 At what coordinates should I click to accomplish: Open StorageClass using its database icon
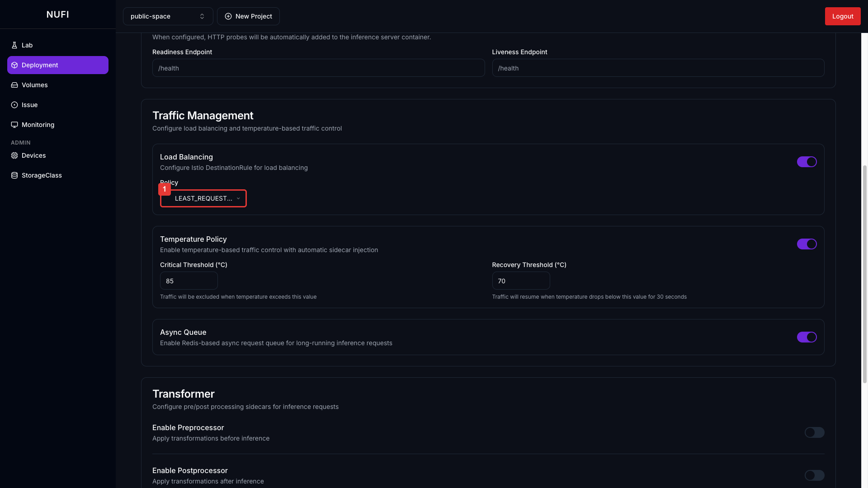point(14,175)
